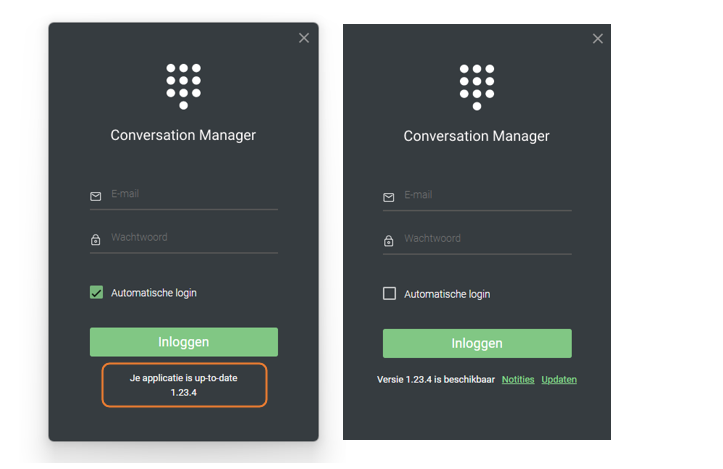Uncheck the checked Automatische login checkbox
Image resolution: width=723 pixels, height=469 pixels.
point(97,293)
